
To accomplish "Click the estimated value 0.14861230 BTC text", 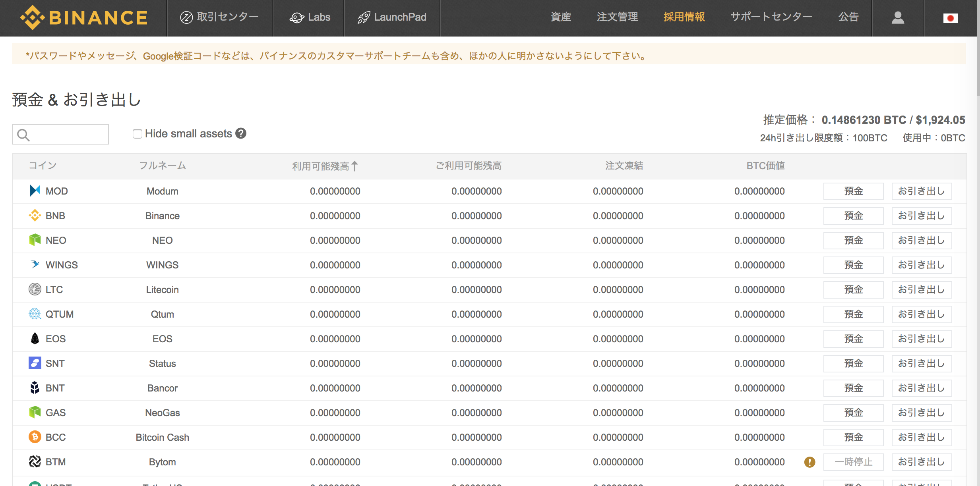I will pyautogui.click(x=864, y=120).
